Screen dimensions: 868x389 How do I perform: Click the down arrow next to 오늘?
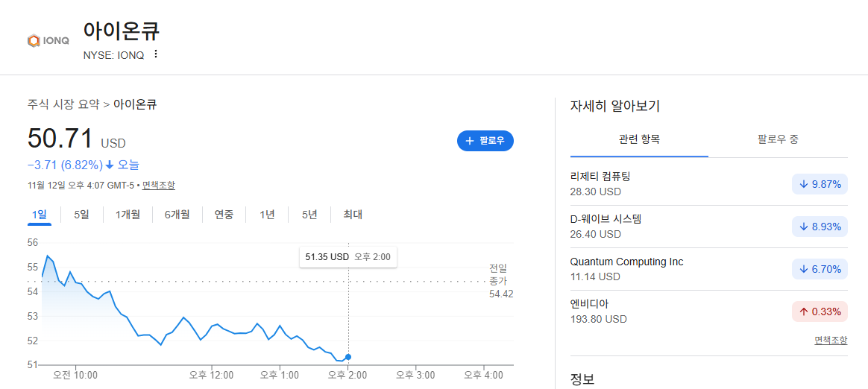110,165
